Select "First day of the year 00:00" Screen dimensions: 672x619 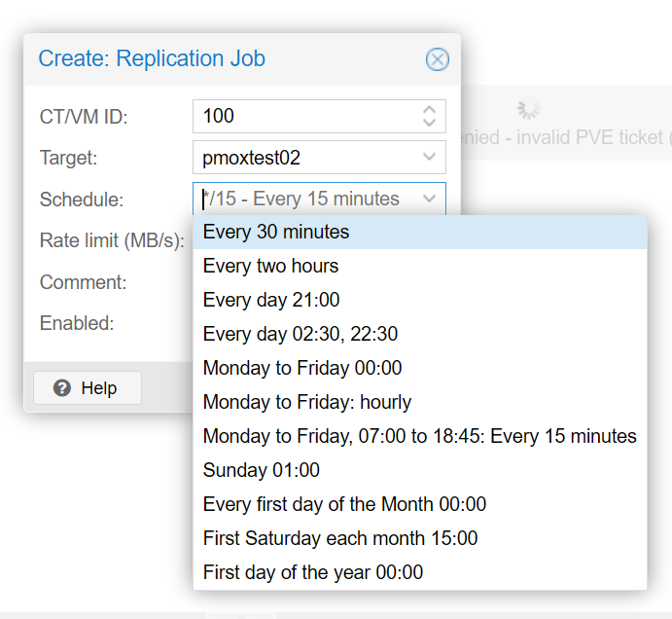tap(313, 572)
